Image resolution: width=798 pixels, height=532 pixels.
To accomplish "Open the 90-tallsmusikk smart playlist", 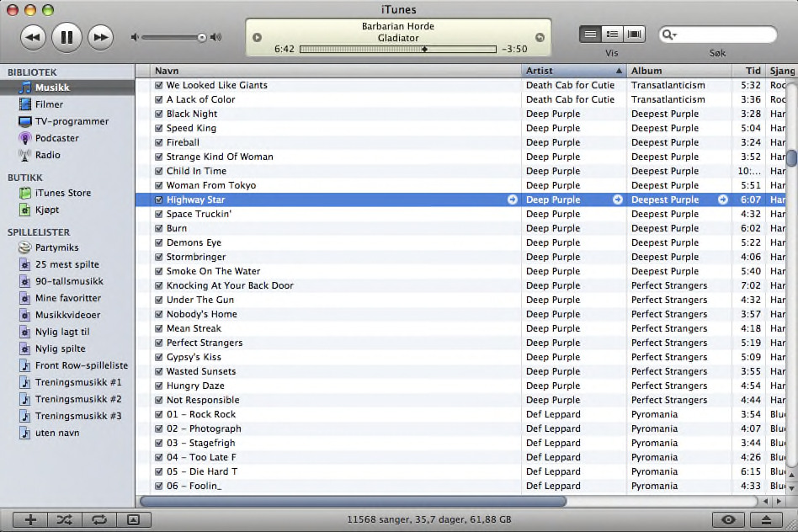I will 67,281.
